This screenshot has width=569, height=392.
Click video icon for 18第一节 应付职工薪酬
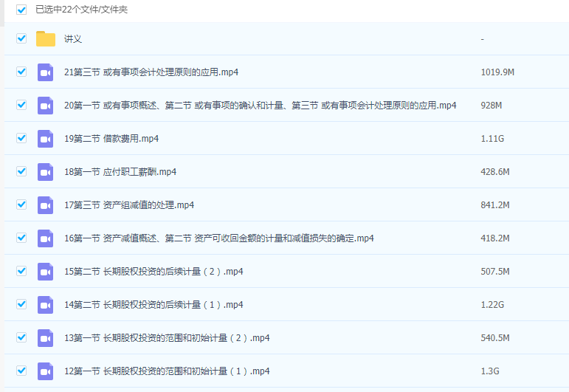(x=46, y=172)
